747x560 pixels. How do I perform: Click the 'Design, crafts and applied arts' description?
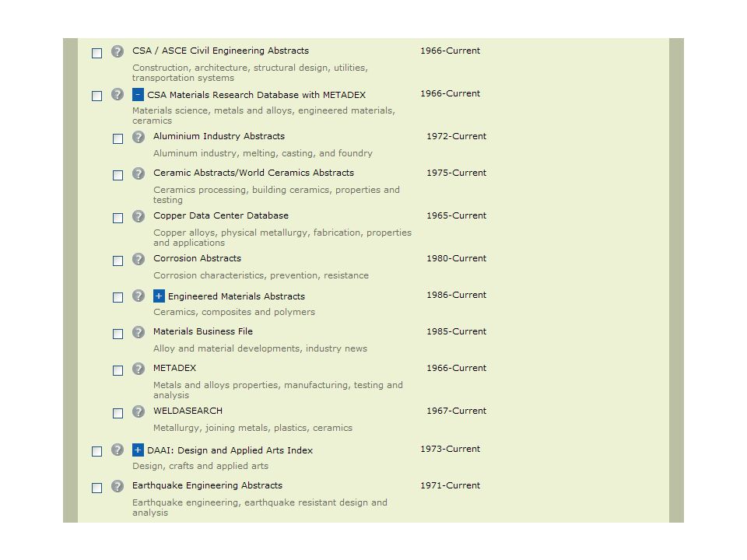200,466
